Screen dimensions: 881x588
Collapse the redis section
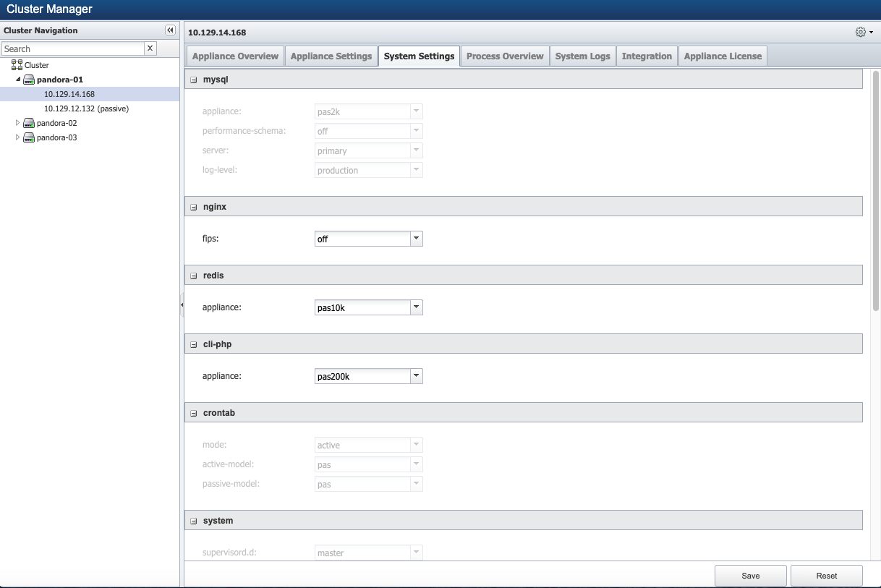193,276
